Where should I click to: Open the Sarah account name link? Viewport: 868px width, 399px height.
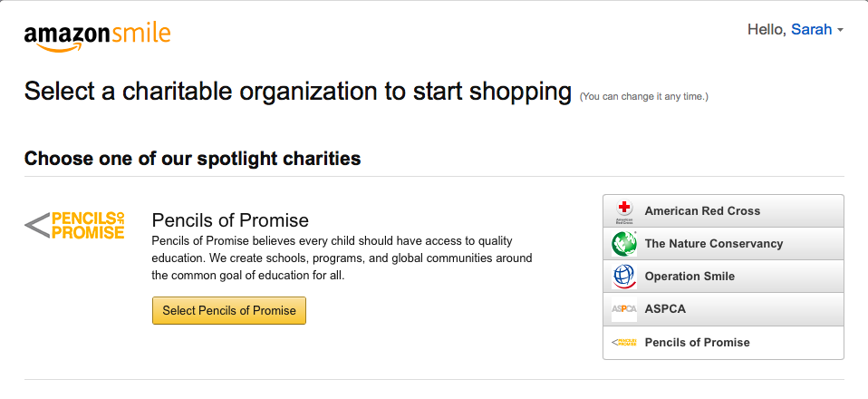coord(812,29)
